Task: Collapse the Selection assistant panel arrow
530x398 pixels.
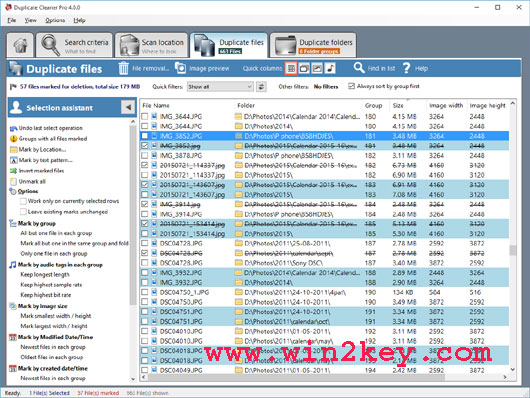Action: [x=128, y=108]
